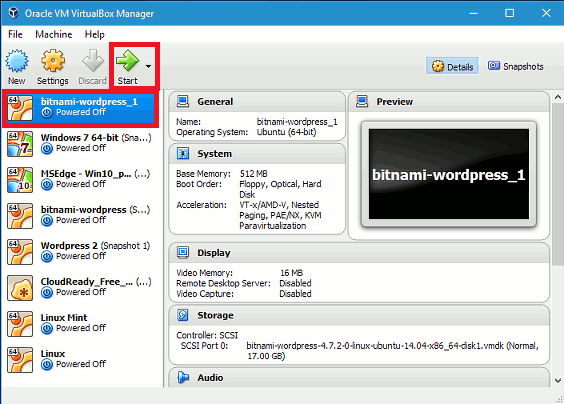Open the File menu

15,35
